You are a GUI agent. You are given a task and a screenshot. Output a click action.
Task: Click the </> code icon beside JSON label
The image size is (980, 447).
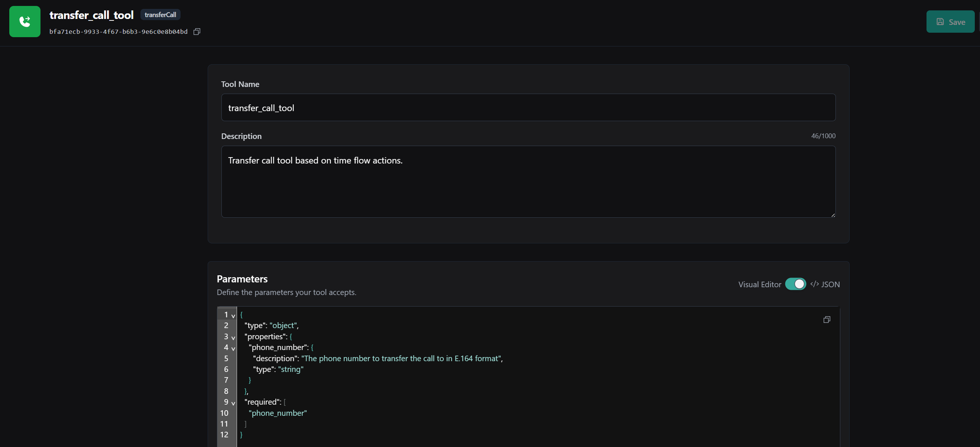[x=814, y=284]
